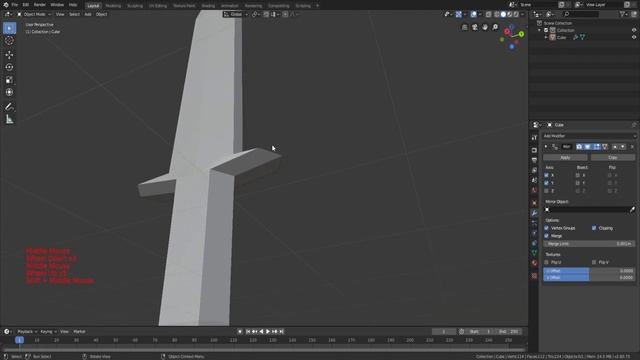Open the outliner filter dropdown
This screenshot has width=640, height=360.
[624, 14]
